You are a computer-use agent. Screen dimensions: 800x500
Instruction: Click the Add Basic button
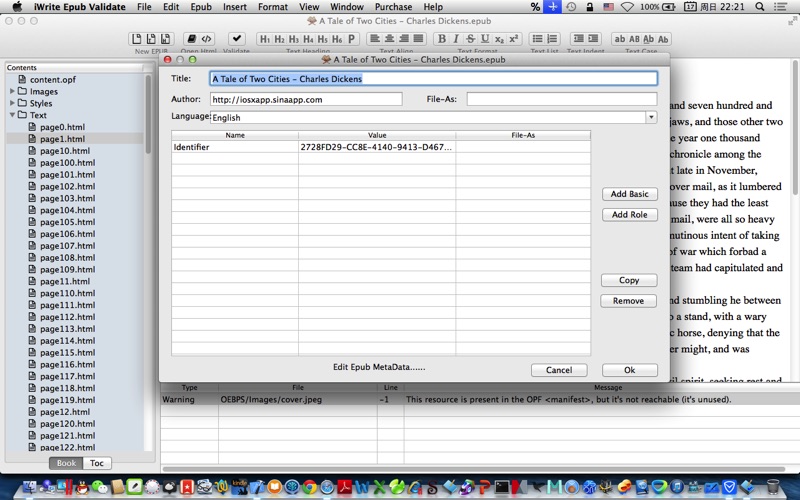coord(630,194)
